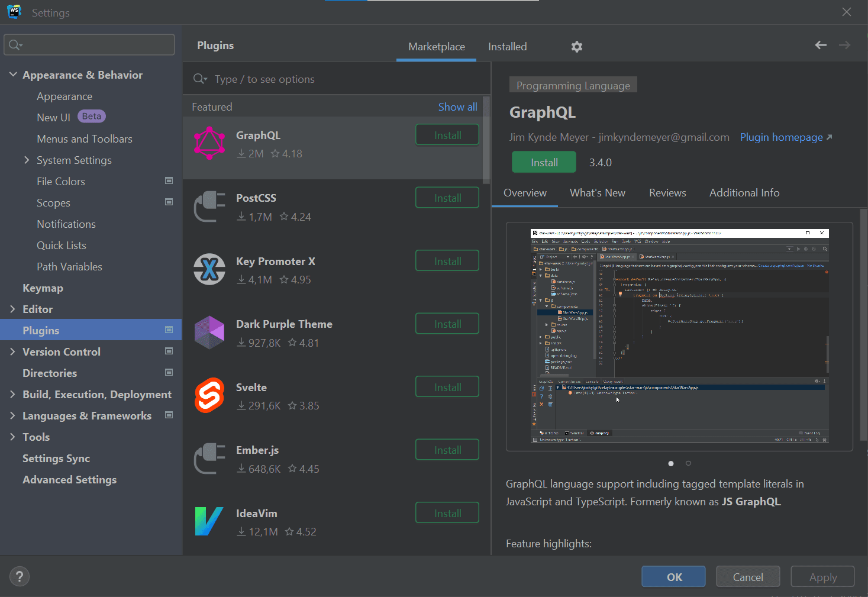Open the What's New tab
Viewport: 868px width, 597px height.
(x=598, y=193)
